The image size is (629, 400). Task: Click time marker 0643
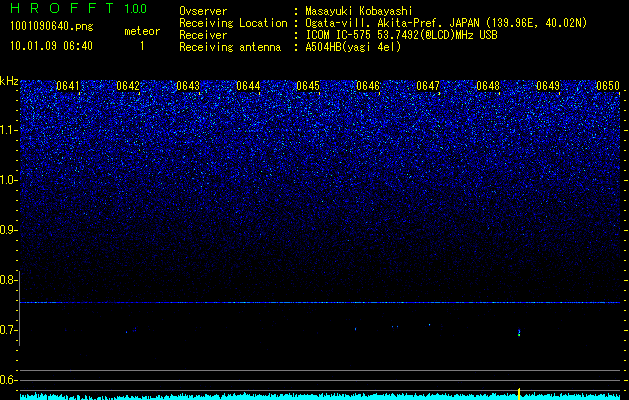pyautogui.click(x=188, y=86)
